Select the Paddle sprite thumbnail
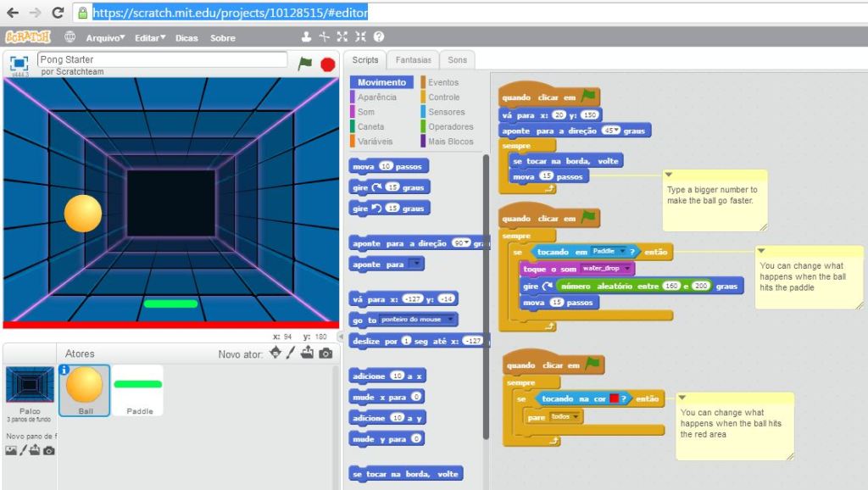Screen dimensions: 868x490 click(x=138, y=390)
